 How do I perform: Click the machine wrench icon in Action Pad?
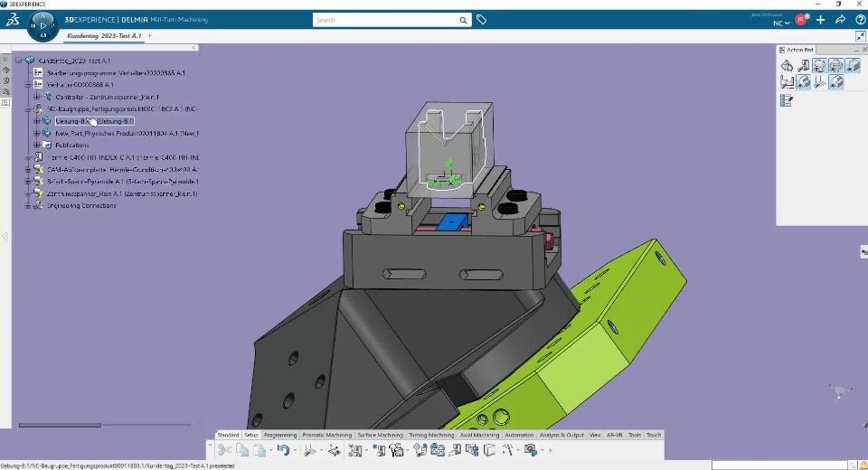pyautogui.click(x=803, y=66)
